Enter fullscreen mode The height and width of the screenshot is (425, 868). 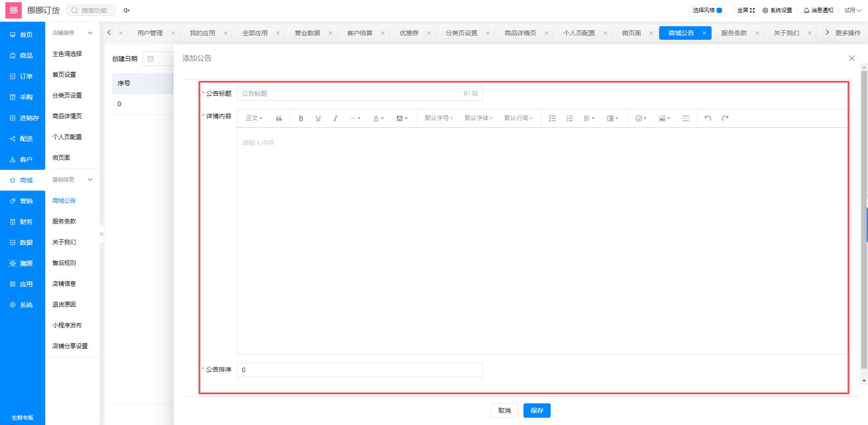click(746, 10)
